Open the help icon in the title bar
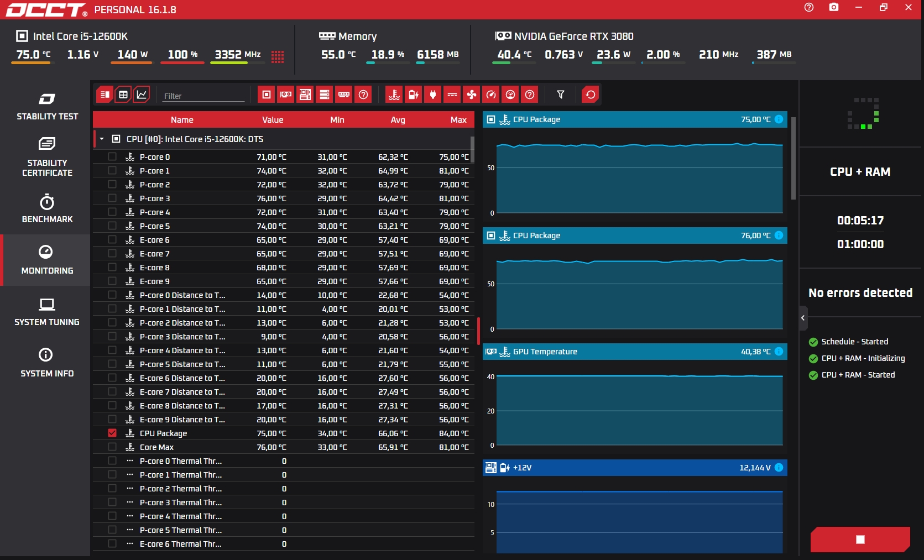The width and height of the screenshot is (924, 560). [x=809, y=7]
